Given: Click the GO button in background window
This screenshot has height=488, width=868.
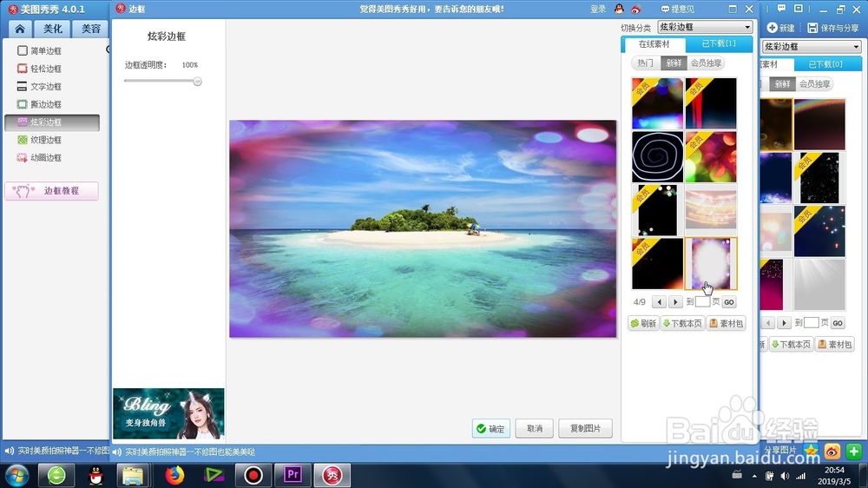Looking at the screenshot, I should [x=838, y=323].
